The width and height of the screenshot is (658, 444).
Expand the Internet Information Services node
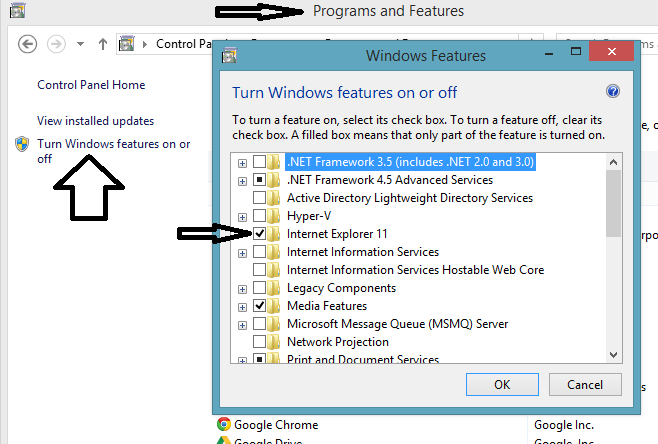pos(242,253)
